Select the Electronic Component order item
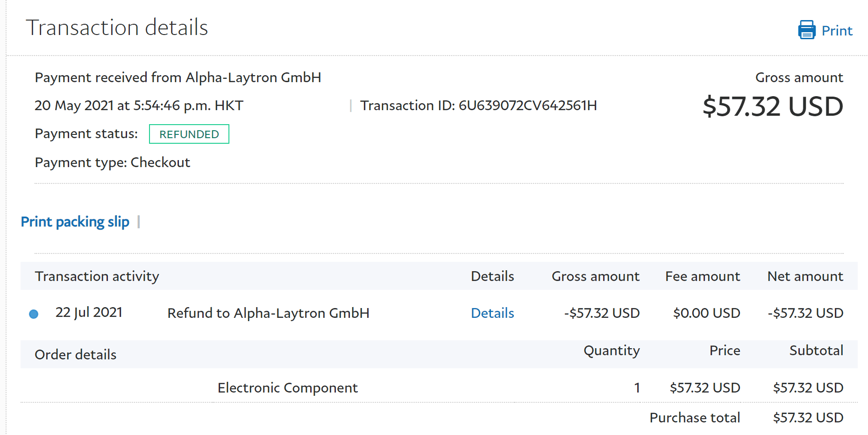The width and height of the screenshot is (868, 435). [x=288, y=388]
